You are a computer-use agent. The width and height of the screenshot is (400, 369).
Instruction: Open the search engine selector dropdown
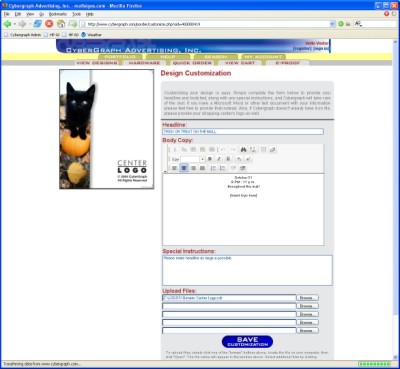coord(359,24)
